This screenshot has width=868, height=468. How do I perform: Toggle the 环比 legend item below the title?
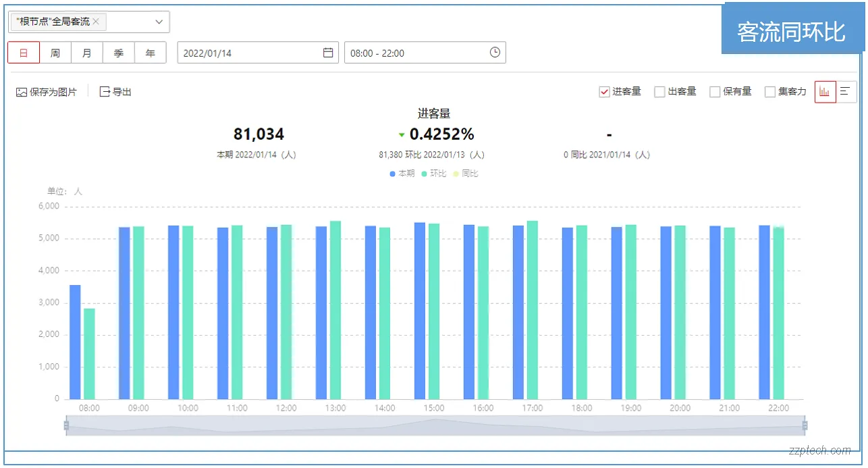435,174
